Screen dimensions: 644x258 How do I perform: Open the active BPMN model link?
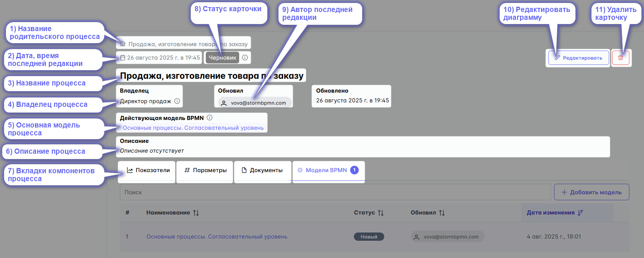point(193,128)
